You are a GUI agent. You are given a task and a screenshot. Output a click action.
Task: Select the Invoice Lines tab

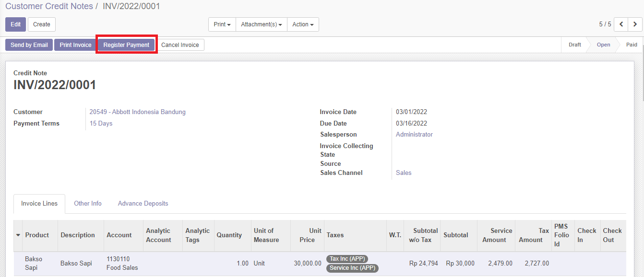[39, 204]
